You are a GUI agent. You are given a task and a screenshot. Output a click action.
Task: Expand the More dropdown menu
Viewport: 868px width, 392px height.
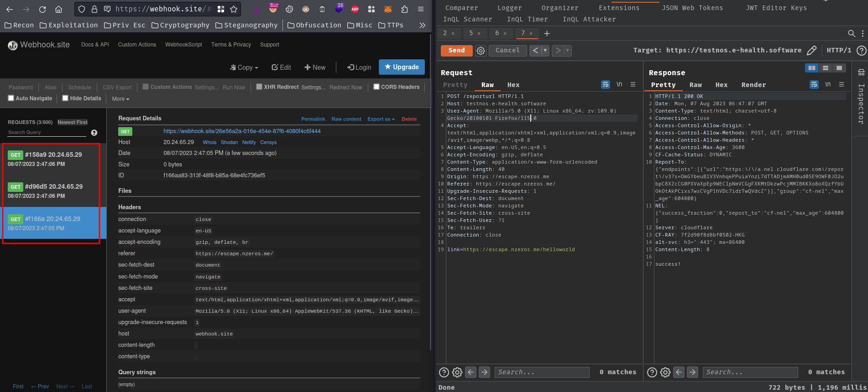[x=120, y=99]
